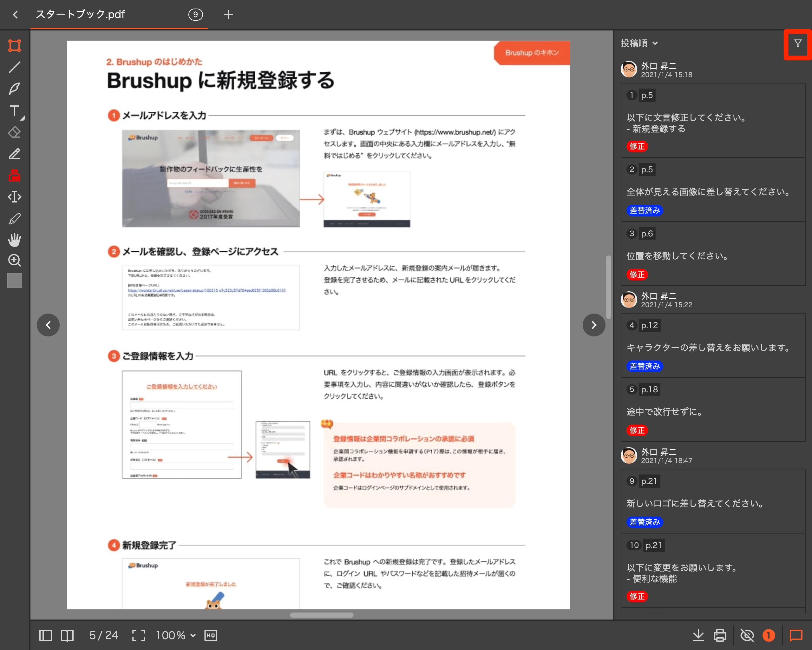The height and width of the screenshot is (650, 812).
Task: Open the gray color swatch
Action: click(15, 281)
